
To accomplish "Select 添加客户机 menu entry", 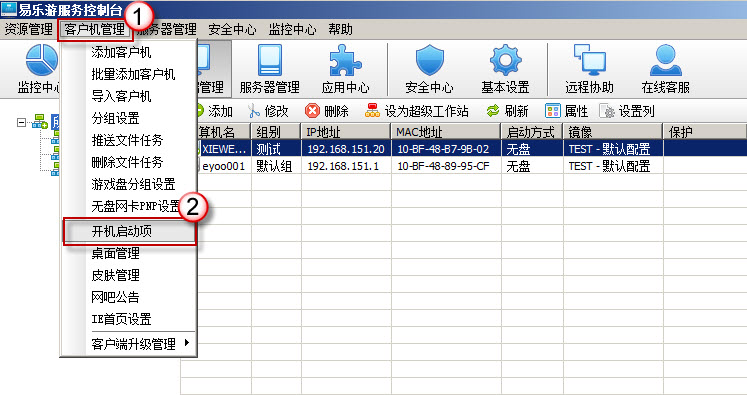I will point(121,52).
